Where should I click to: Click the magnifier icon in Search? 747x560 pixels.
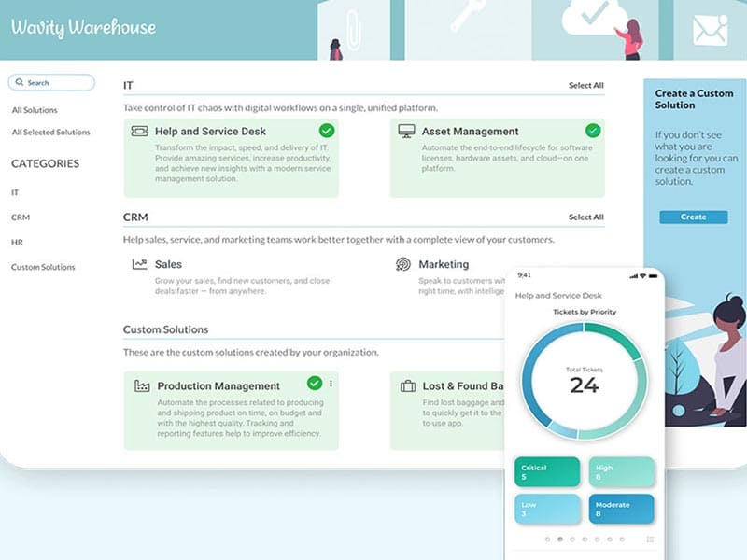pyautogui.click(x=20, y=82)
